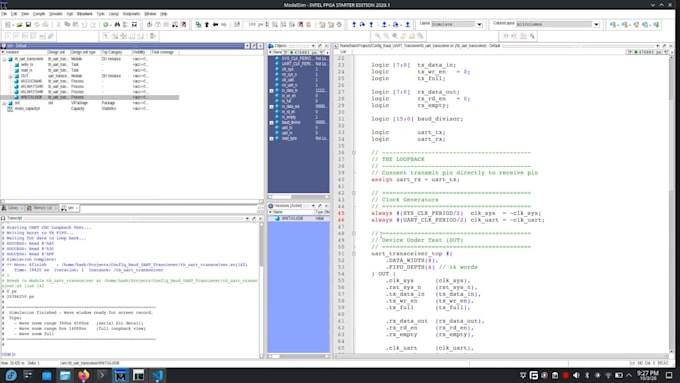
Task: Open the View menu
Action: click(x=25, y=14)
